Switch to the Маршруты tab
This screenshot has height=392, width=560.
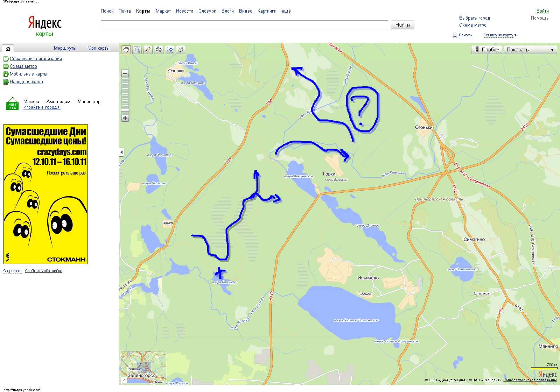pyautogui.click(x=65, y=48)
